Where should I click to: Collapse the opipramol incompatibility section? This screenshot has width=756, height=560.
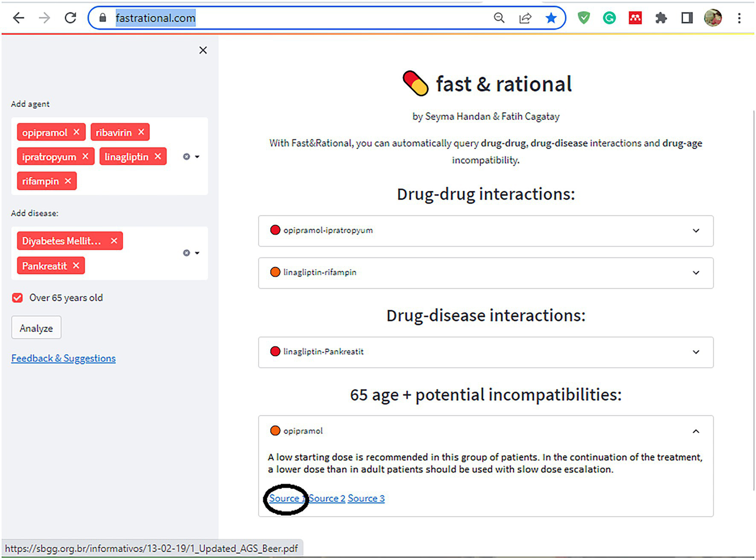coord(695,431)
